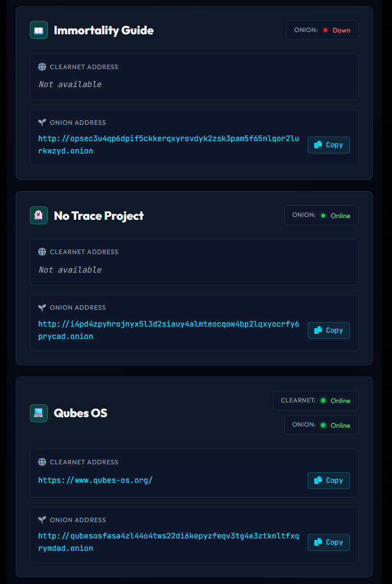Copy the Qubes OS clearnet address
The width and height of the screenshot is (392, 584).
click(x=329, y=481)
